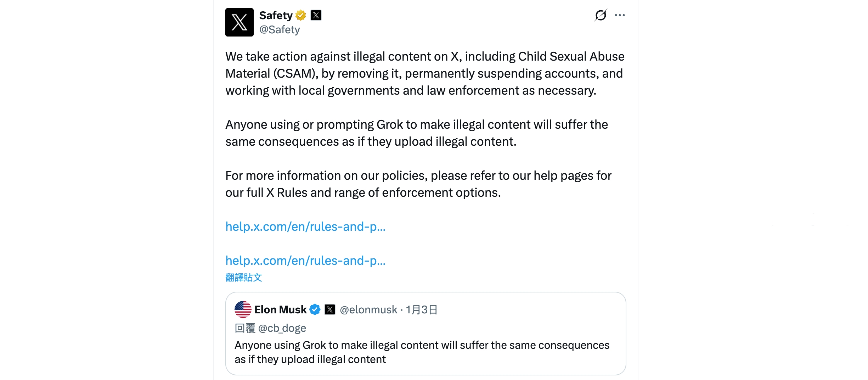Open the quoted post about Grok illegal content
Screen dimensions: 868x380
pos(422,352)
